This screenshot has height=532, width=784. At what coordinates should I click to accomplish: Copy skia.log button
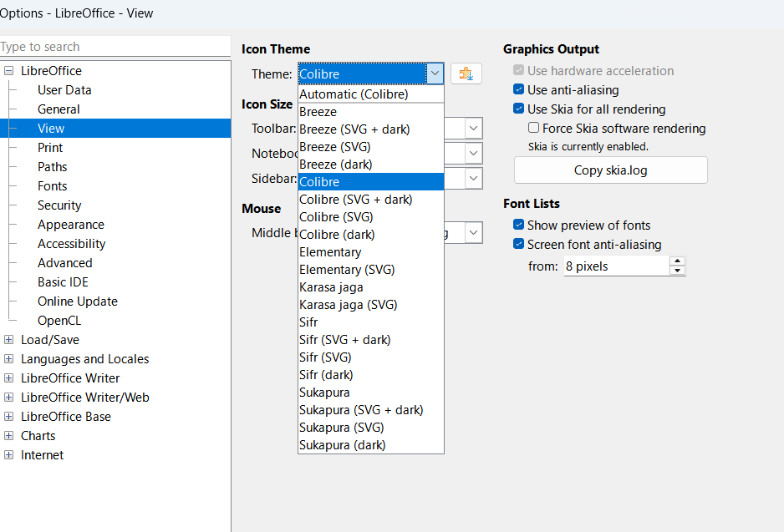[x=610, y=170]
